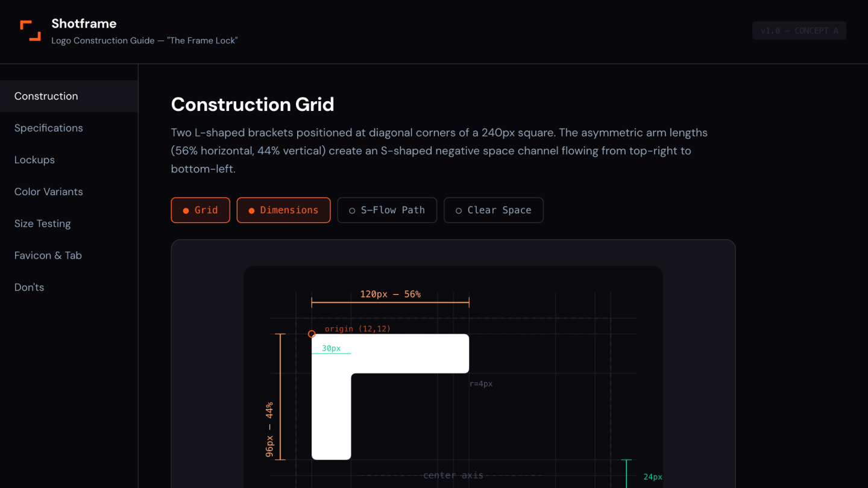The image size is (868, 488).
Task: Click the Shotframe title text
Action: (x=84, y=23)
